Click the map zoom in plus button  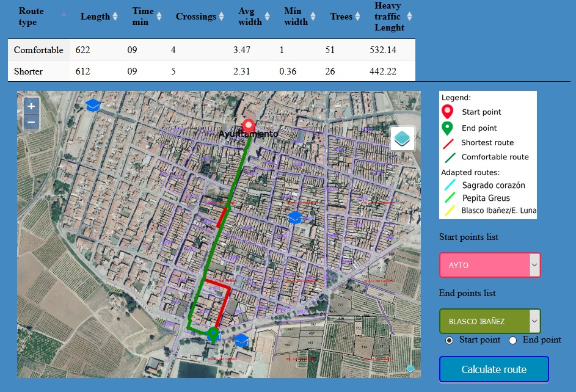(31, 106)
